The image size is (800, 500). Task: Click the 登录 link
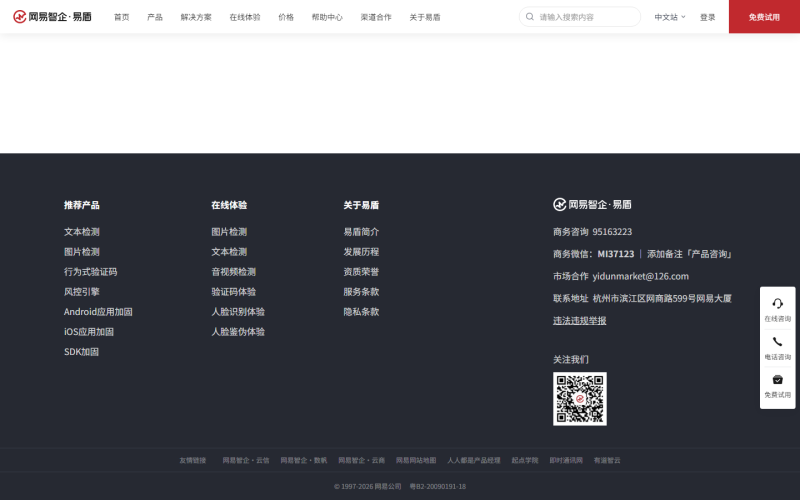pyautogui.click(x=707, y=17)
